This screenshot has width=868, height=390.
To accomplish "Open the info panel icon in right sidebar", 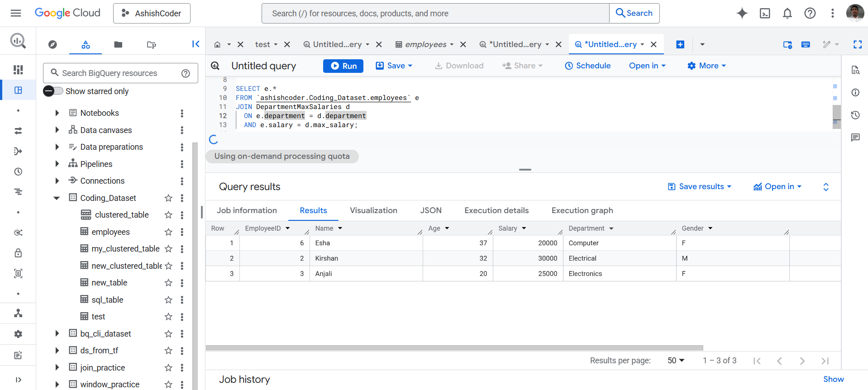I will click(x=855, y=92).
